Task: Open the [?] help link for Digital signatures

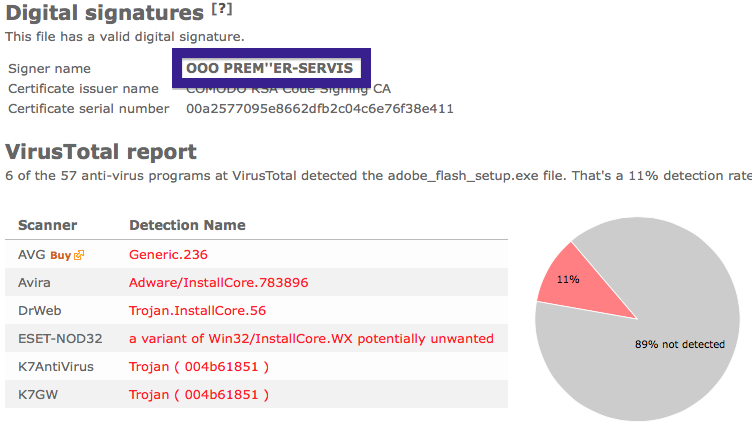Action: 222,9
